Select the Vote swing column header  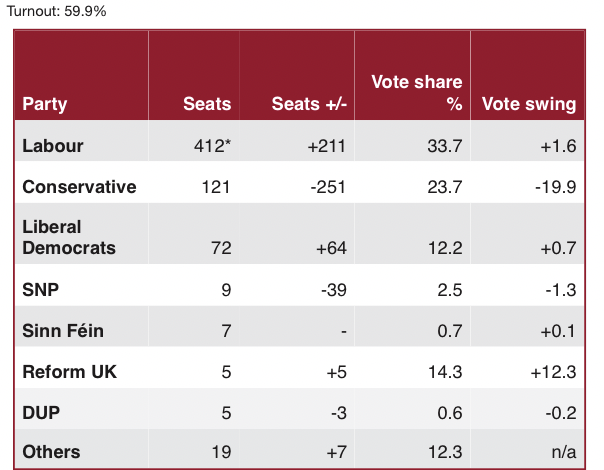click(x=529, y=103)
